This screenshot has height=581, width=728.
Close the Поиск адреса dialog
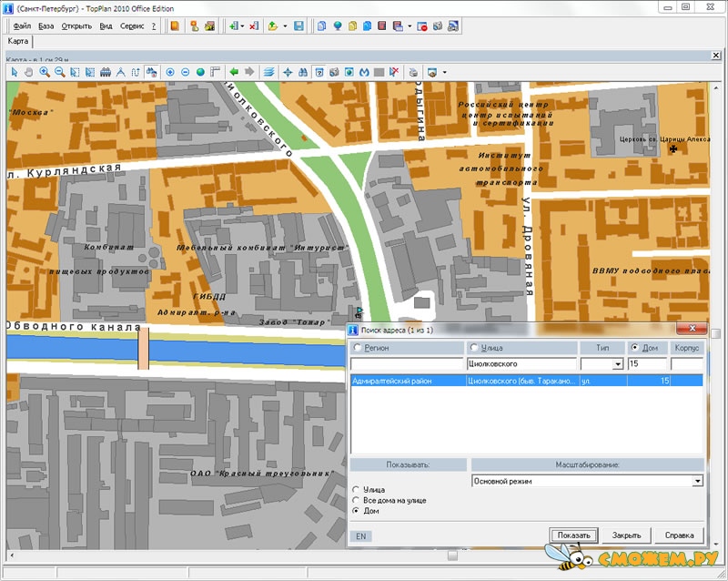coord(692,329)
